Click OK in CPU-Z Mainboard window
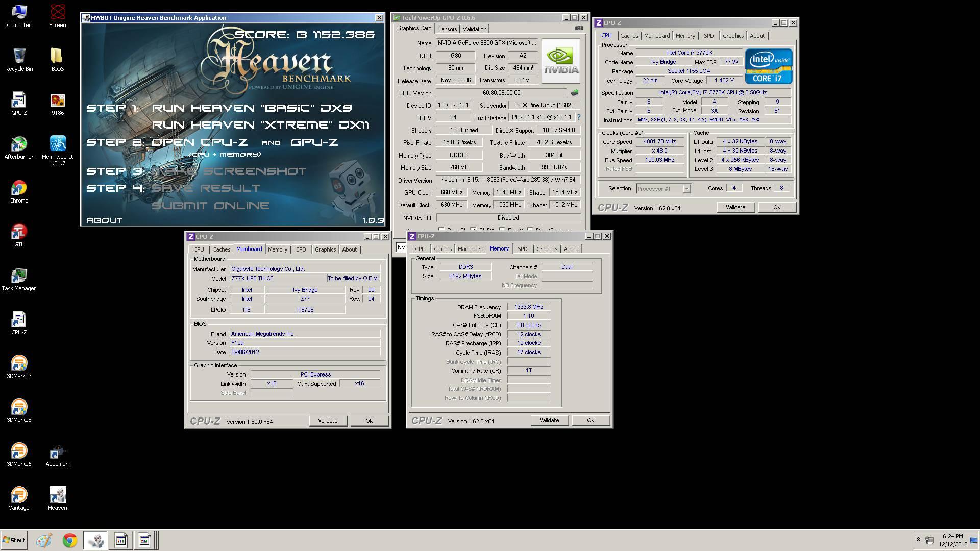 (x=369, y=421)
